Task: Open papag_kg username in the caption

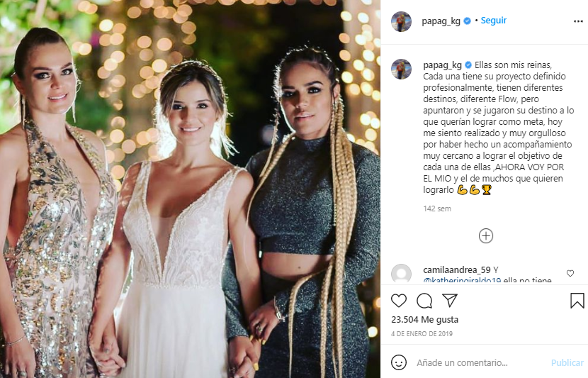Action: pos(442,65)
